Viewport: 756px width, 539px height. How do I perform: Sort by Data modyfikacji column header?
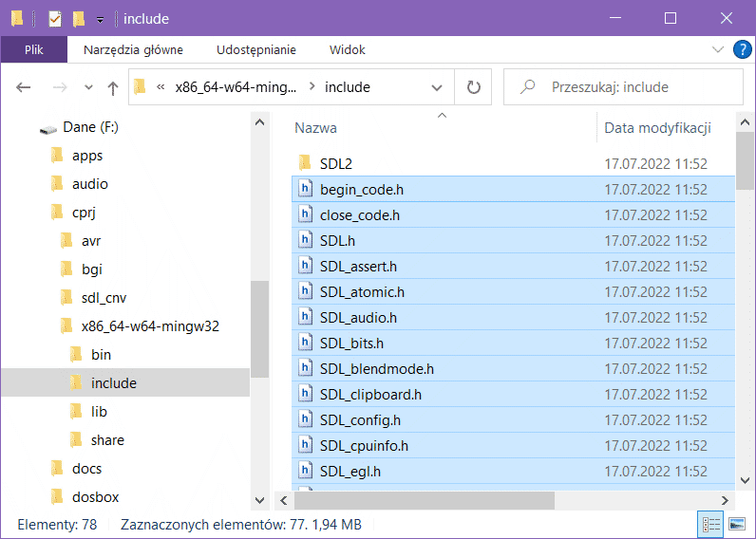(657, 128)
